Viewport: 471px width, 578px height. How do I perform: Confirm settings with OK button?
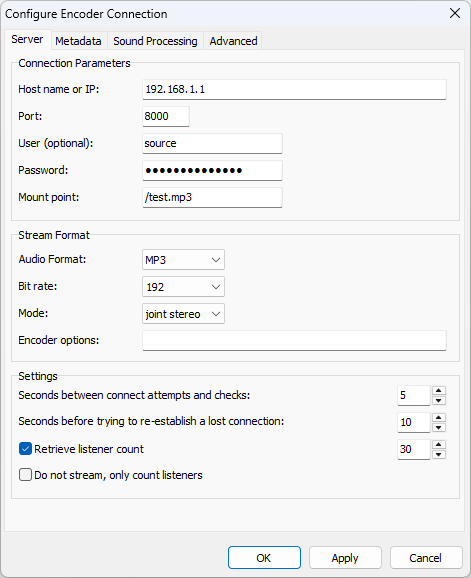pyautogui.click(x=264, y=558)
